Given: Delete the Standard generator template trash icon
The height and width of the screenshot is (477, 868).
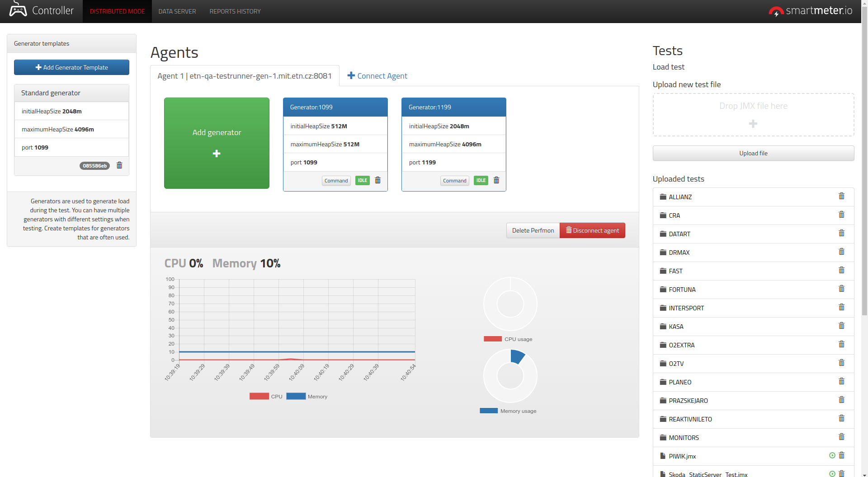Looking at the screenshot, I should tap(119, 165).
